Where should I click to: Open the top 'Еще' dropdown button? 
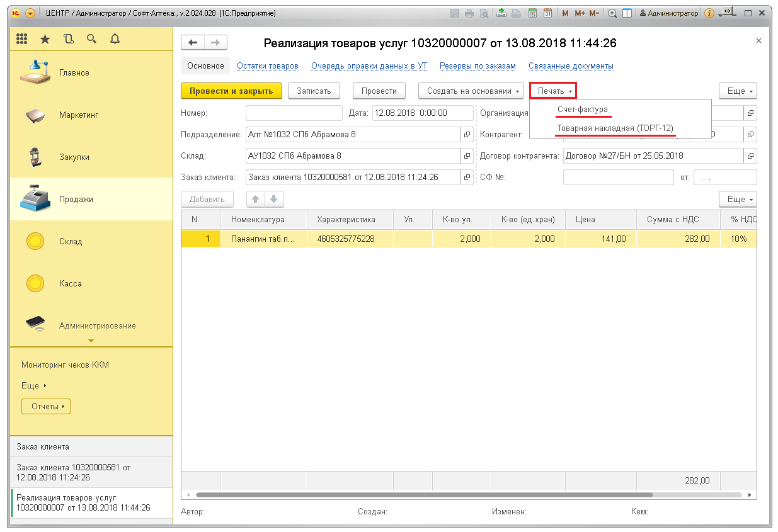[738, 91]
